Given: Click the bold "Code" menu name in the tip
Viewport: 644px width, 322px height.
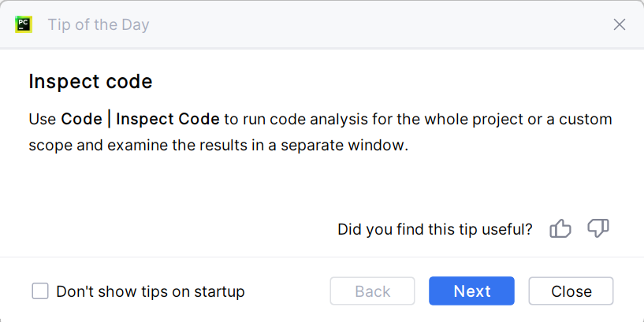Looking at the screenshot, I should click(x=81, y=120).
